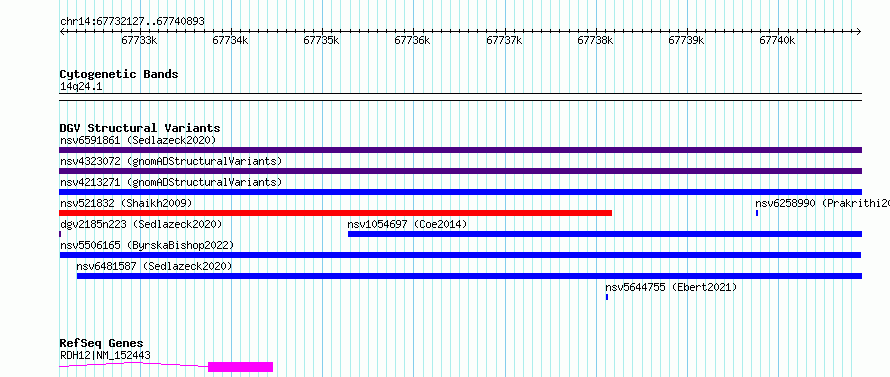
Task: Open variant label nsv5644755 (Ebert2021)
Action: click(671, 287)
